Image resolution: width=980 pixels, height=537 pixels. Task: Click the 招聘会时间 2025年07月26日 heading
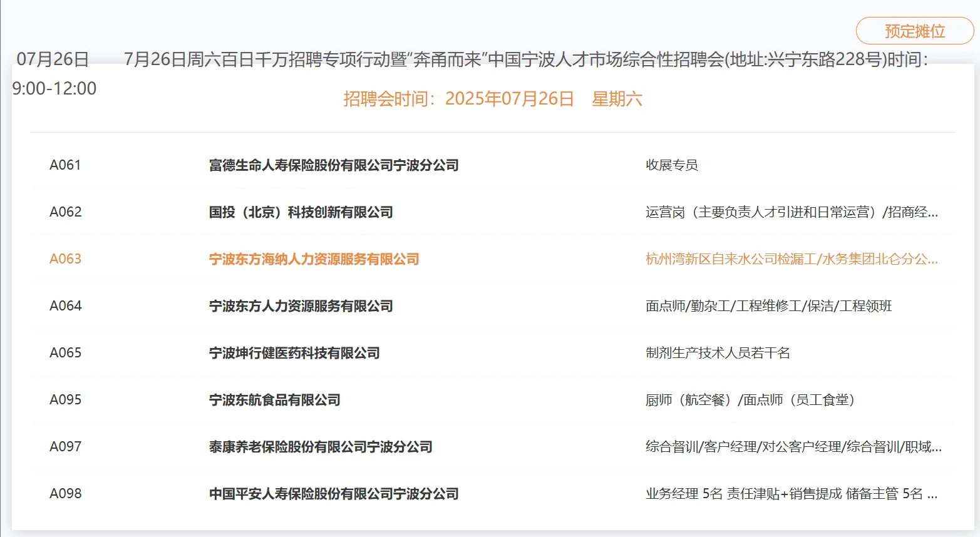click(493, 99)
